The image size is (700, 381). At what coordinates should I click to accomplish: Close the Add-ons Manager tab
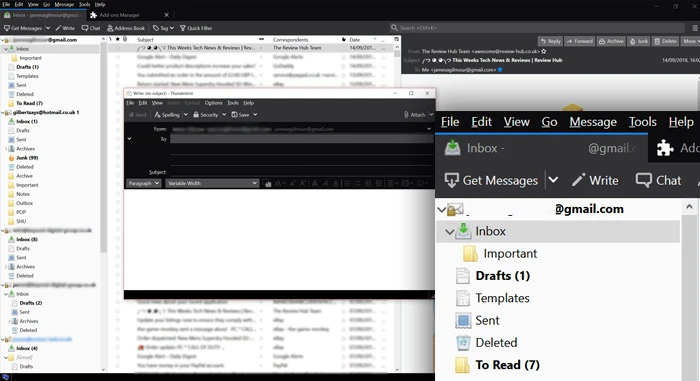(167, 15)
